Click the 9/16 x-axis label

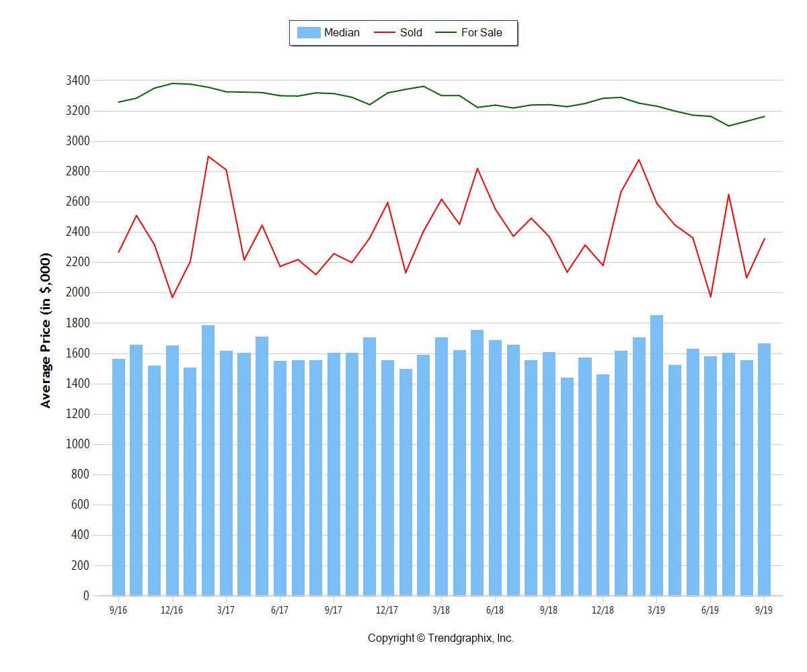click(118, 610)
